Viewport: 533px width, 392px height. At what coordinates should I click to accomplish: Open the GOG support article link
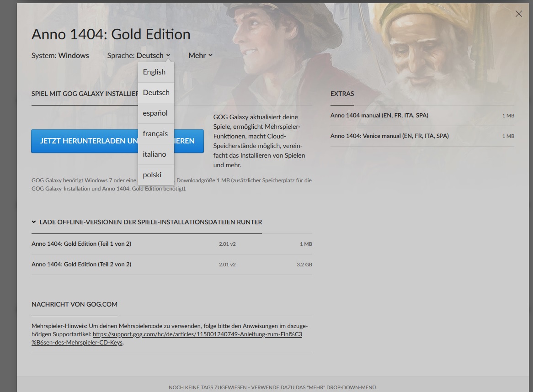[x=167, y=339]
